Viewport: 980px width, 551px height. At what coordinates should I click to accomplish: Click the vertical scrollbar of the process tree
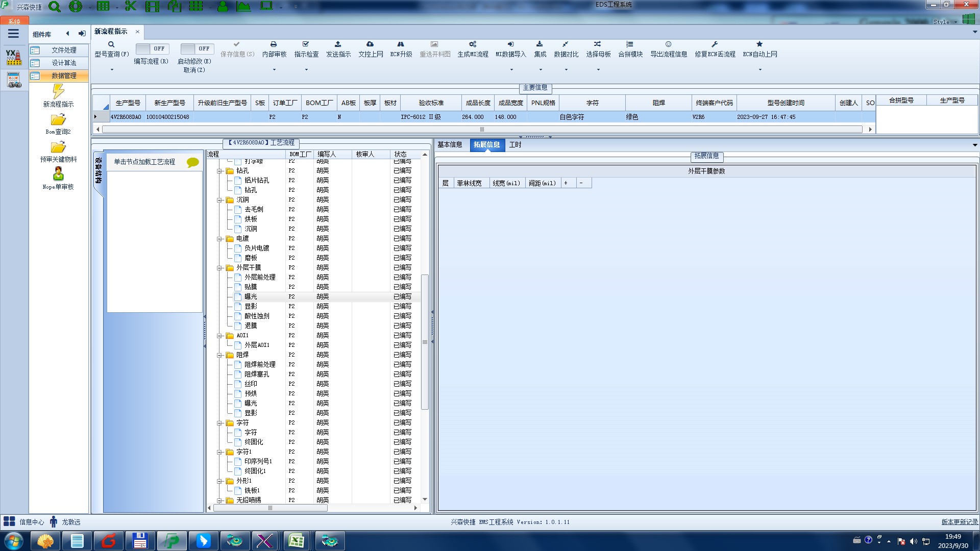(425, 342)
